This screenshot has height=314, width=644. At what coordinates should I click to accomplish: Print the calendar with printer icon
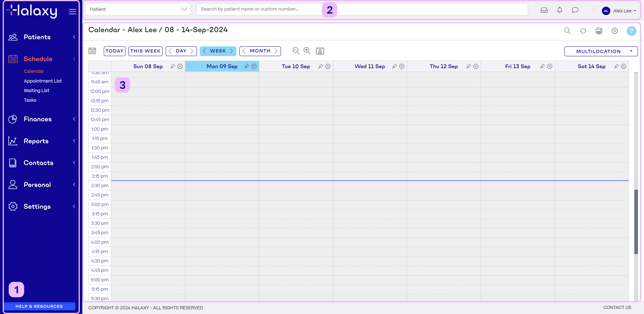pos(599,31)
